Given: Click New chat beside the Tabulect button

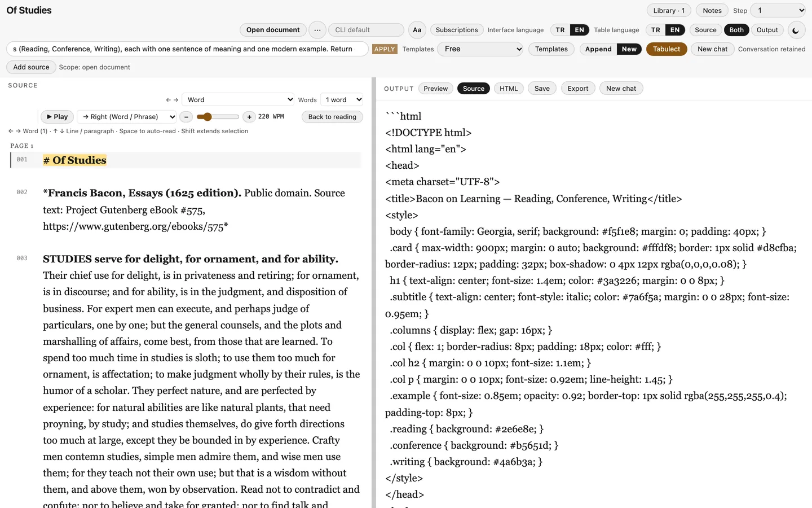Looking at the screenshot, I should (x=712, y=49).
